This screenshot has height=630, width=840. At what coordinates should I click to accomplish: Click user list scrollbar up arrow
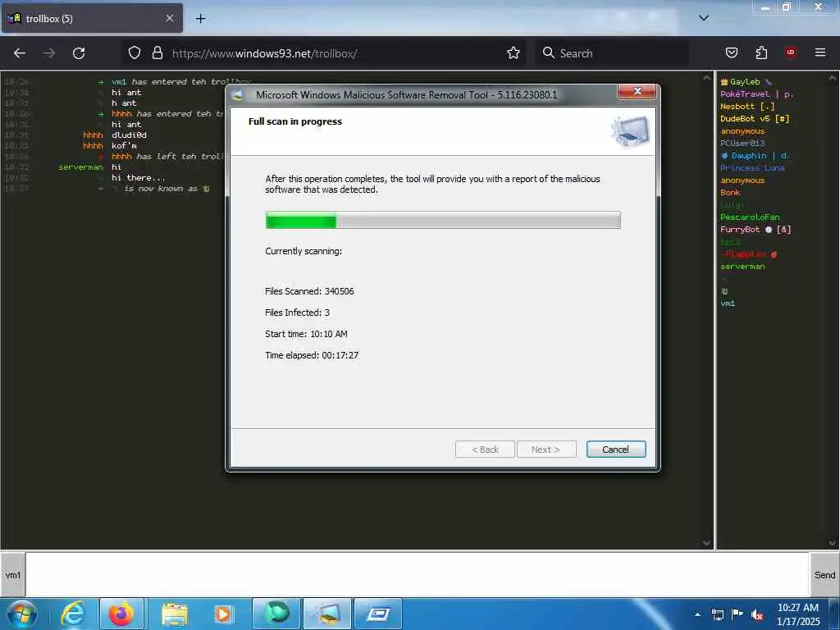click(833, 78)
